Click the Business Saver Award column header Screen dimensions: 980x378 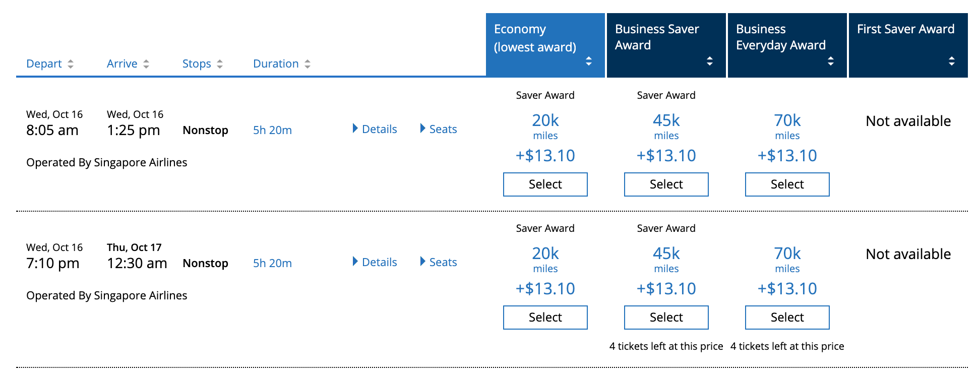click(657, 37)
